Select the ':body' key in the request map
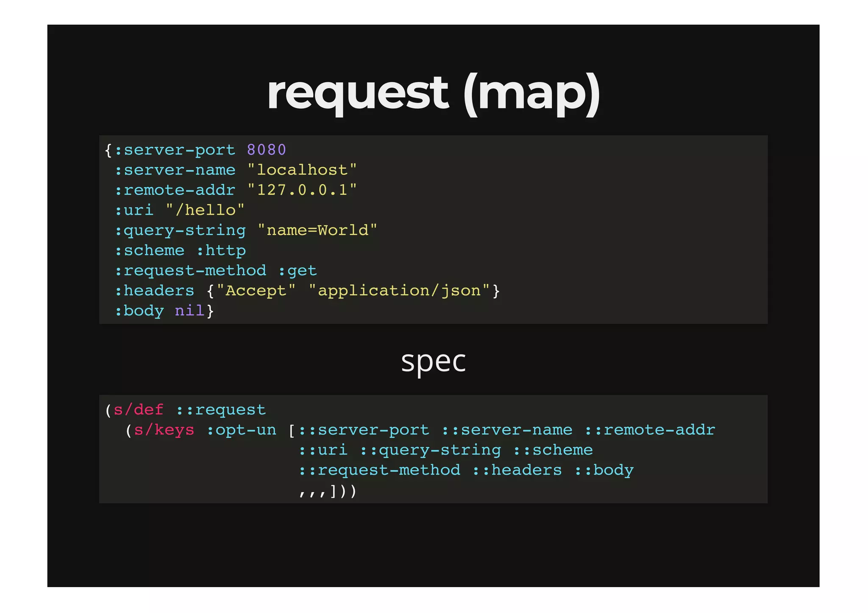This screenshot has height=613, width=868. coord(139,311)
